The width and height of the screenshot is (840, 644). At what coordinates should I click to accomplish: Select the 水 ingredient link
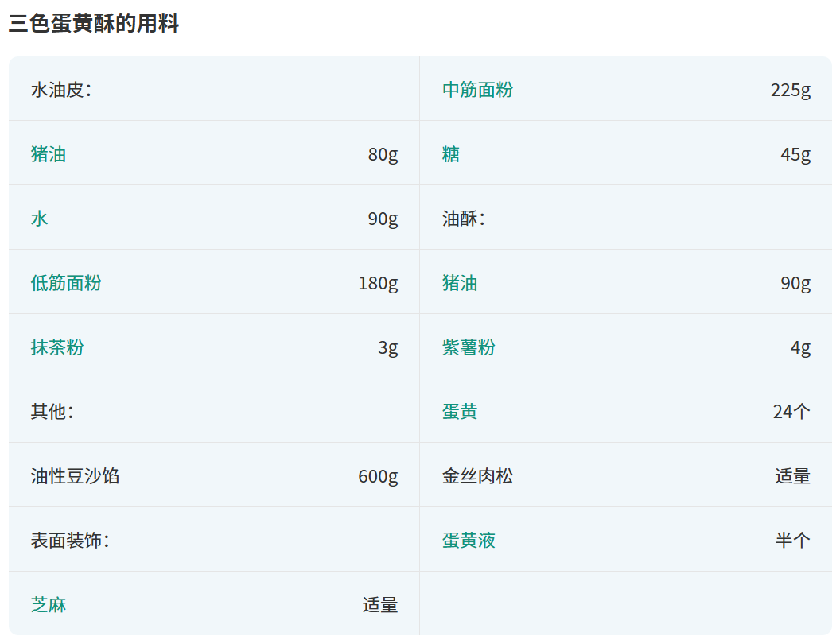39,219
